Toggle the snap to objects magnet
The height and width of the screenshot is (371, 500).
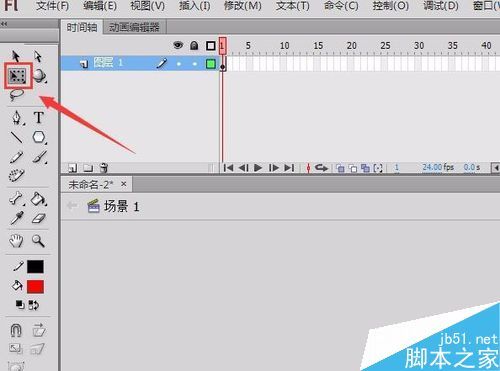[16, 330]
